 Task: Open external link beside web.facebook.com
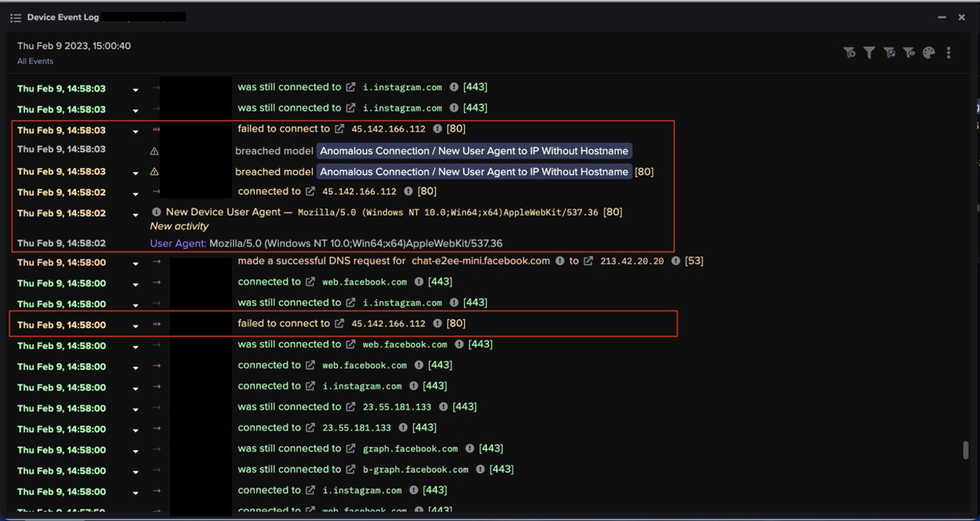click(x=310, y=282)
